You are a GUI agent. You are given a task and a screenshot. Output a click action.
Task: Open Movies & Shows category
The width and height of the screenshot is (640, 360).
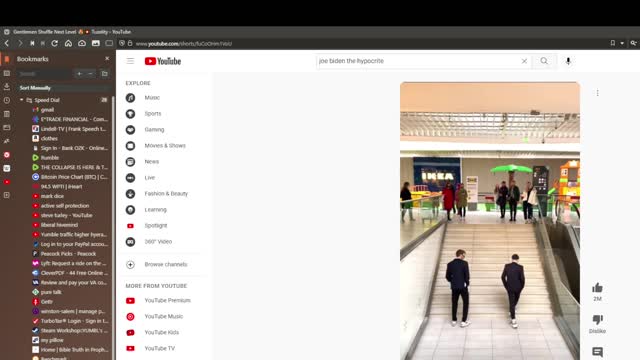coord(164,145)
